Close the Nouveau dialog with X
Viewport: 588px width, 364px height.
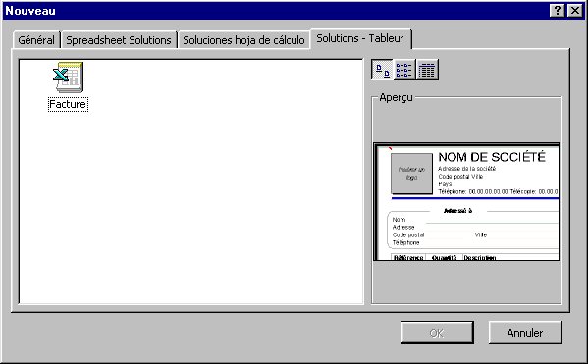[x=575, y=11]
